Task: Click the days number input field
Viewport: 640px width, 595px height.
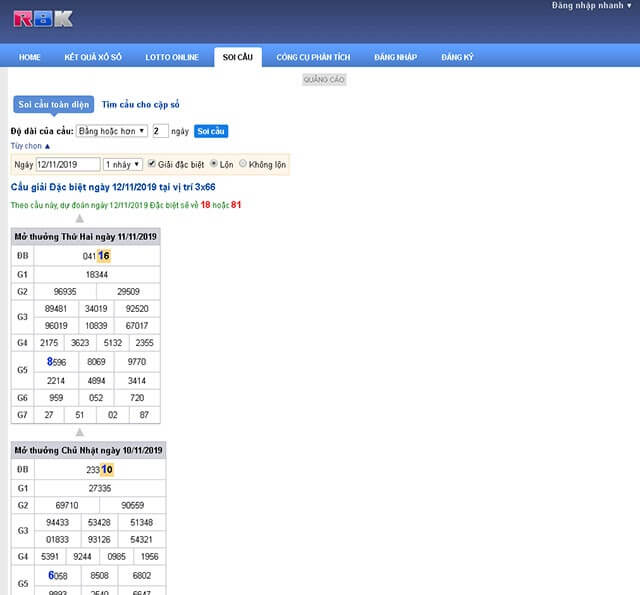Action: 160,131
